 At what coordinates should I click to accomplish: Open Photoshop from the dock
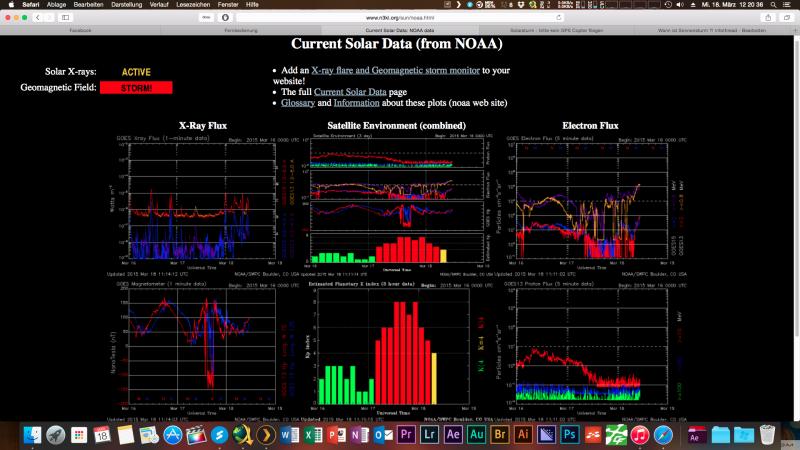point(569,435)
